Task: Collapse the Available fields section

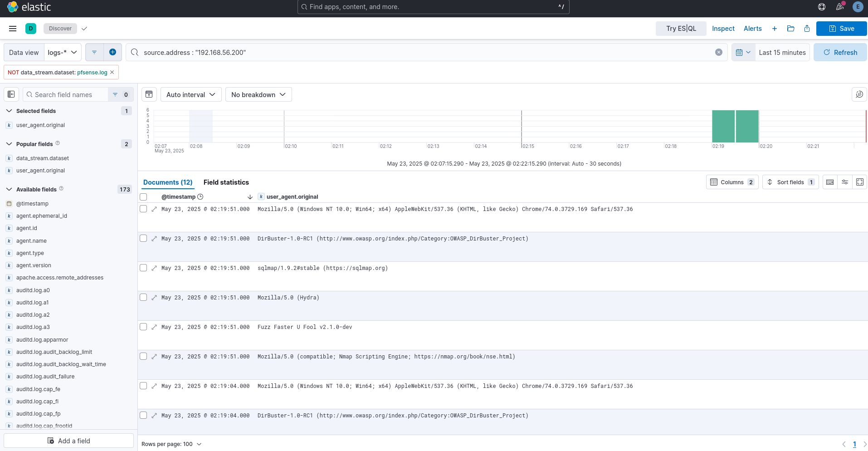Action: click(9, 189)
